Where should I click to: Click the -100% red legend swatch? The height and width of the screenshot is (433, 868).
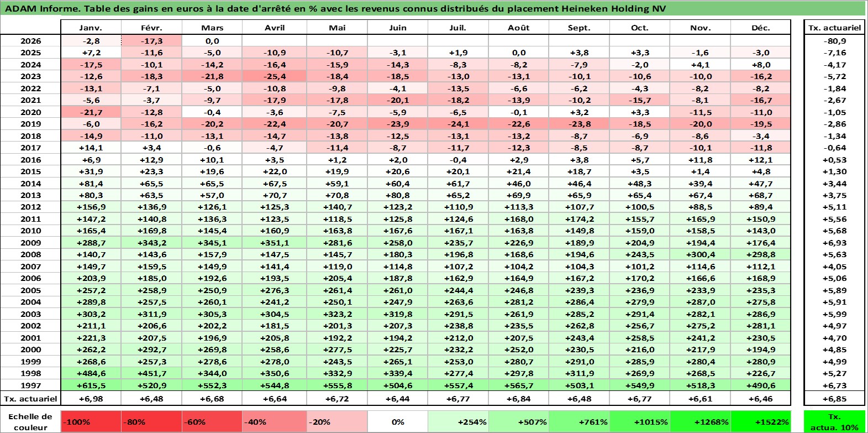91,421
